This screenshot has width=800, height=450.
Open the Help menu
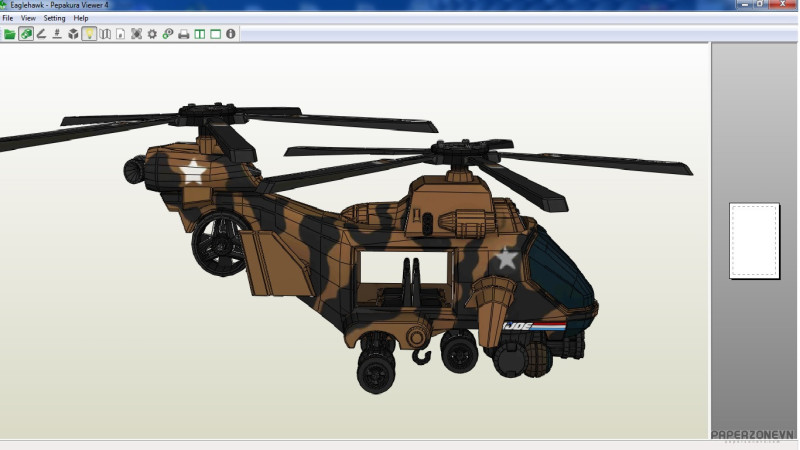[x=81, y=18]
